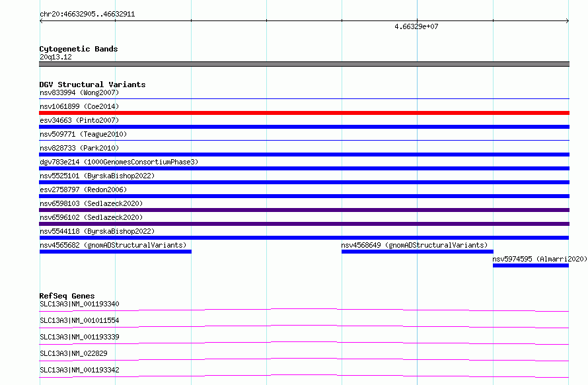Screen dimensions: 588x385
Task: Open the upper ByrskaBishop2022 entry, nsv5525101
Action: point(97,176)
